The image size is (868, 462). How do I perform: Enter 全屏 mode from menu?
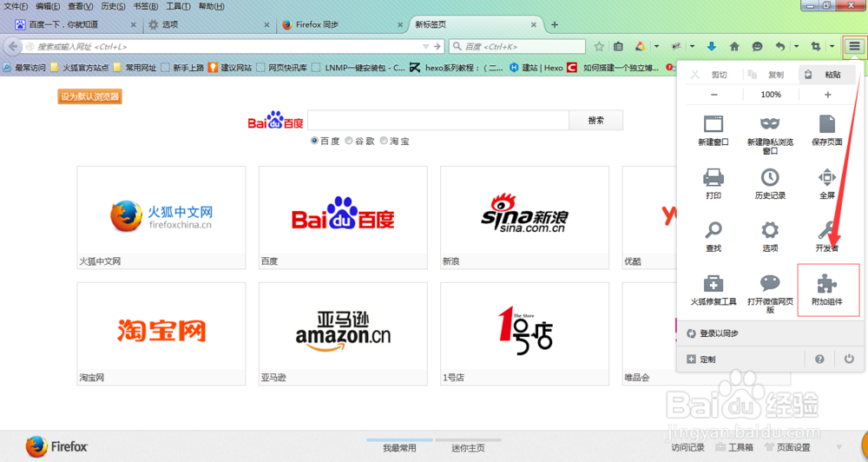coord(827,183)
